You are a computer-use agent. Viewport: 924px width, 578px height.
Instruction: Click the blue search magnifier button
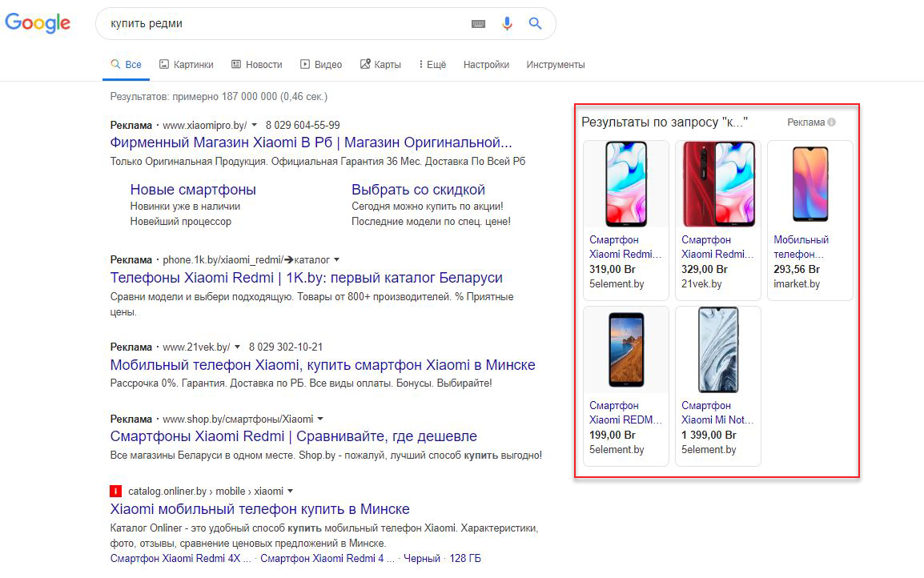tap(536, 24)
